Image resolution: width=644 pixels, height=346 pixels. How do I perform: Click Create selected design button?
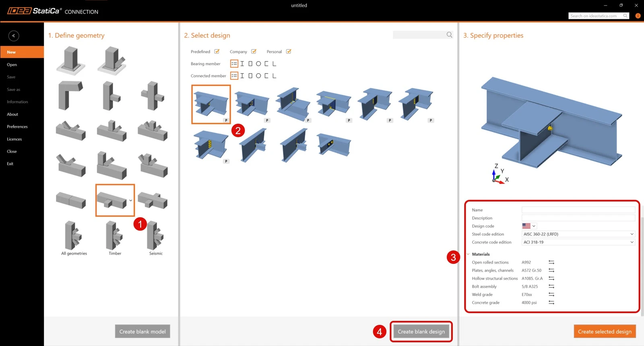coord(605,332)
